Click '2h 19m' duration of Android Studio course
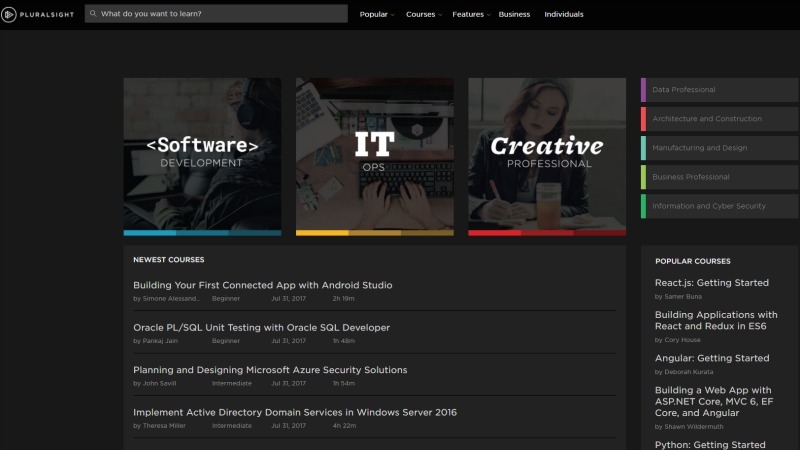800x450 pixels. (x=343, y=298)
